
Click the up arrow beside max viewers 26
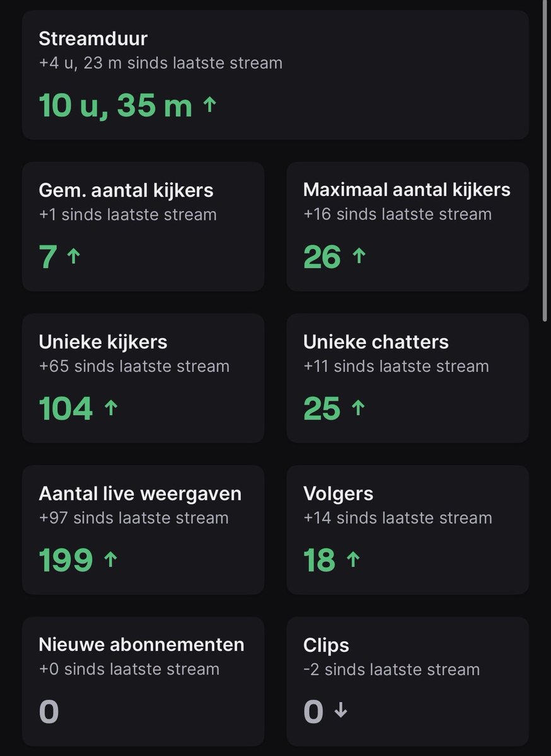coord(359,256)
